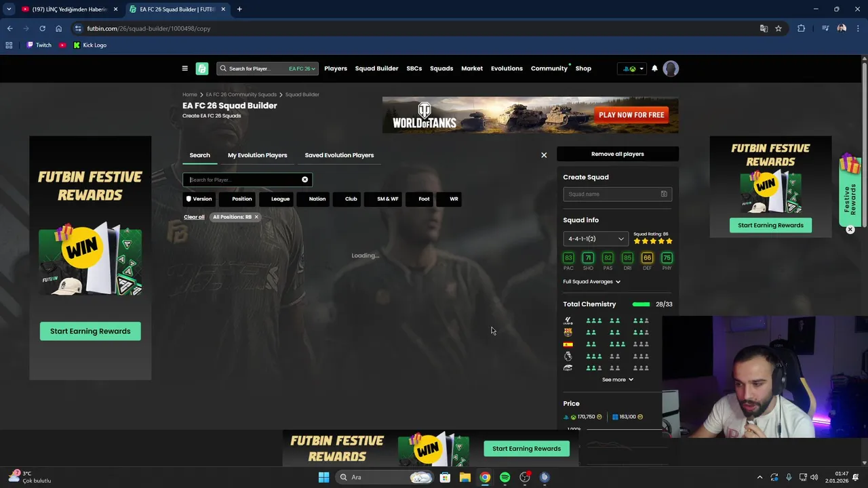This screenshot has height=488, width=868.
Task: Click the notifications bell icon
Action: [654, 68]
